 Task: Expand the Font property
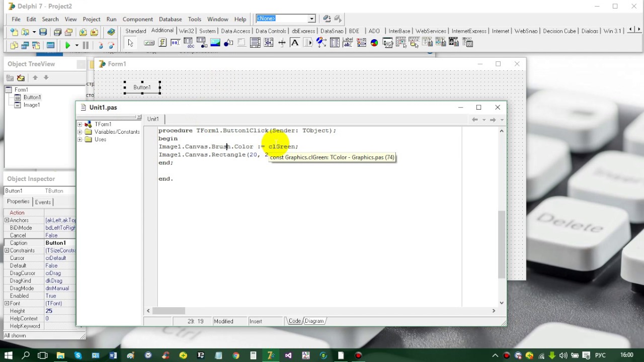pos(7,303)
